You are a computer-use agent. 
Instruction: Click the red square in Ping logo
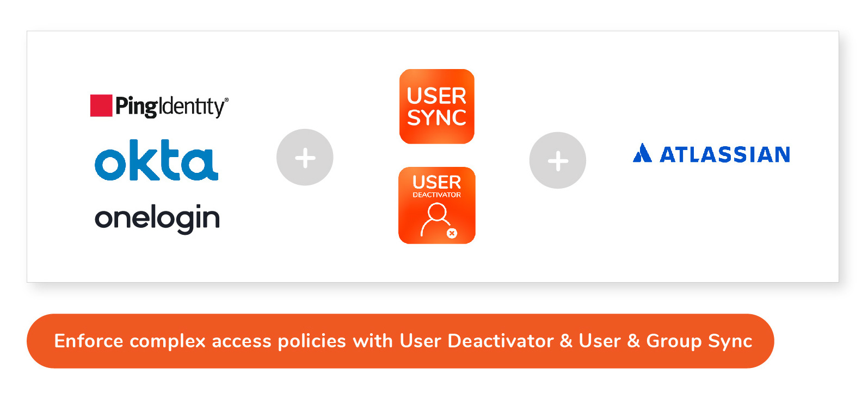(101, 105)
